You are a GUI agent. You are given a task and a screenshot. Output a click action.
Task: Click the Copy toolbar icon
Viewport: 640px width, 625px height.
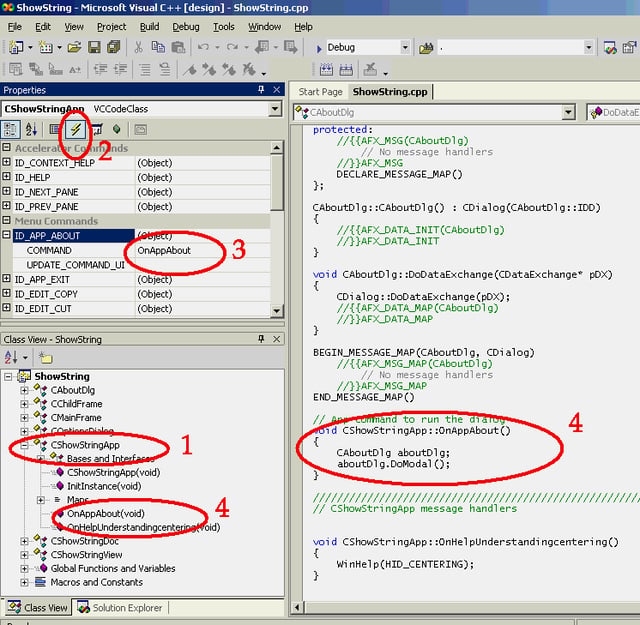coord(158,47)
